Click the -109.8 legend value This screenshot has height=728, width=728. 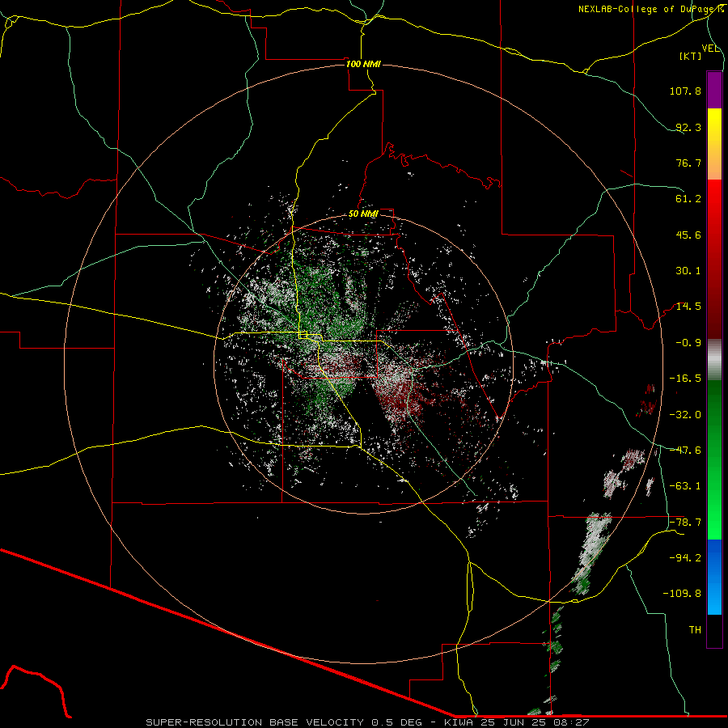[x=682, y=594]
